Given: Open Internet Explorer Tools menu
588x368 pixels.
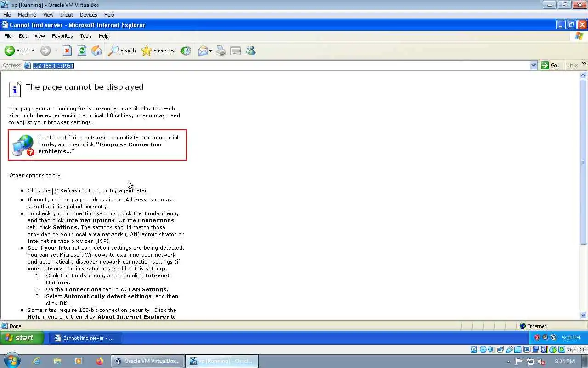Looking at the screenshot, I should tap(86, 36).
